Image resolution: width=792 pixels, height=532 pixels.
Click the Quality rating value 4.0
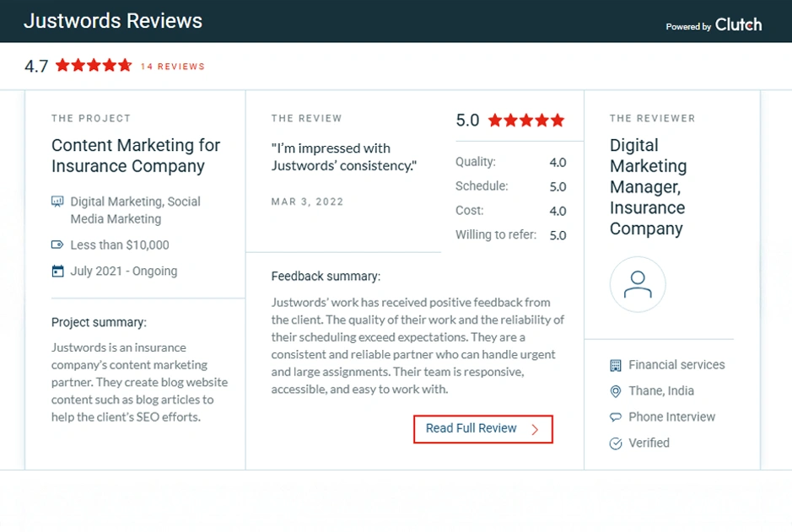coord(558,163)
